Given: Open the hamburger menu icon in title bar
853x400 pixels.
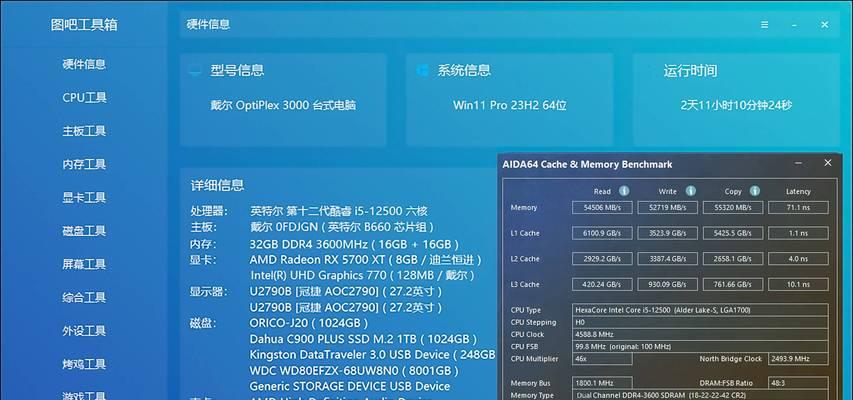Looking at the screenshot, I should point(764,25).
